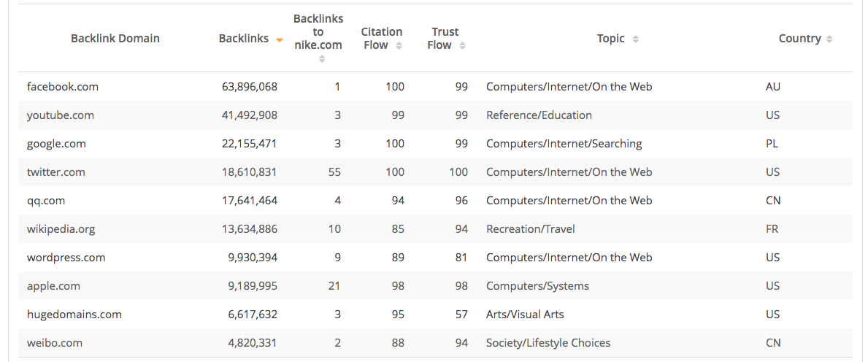Click the AU country code for facebook.com
Screen dimensions: 868x362
773,86
